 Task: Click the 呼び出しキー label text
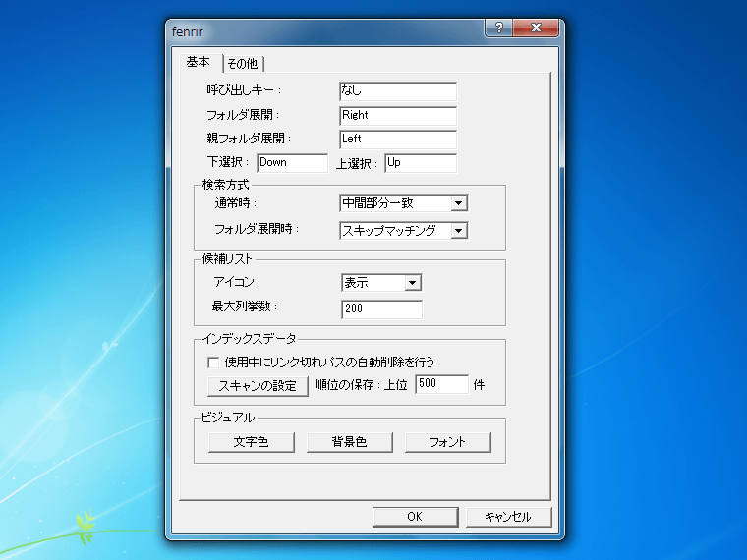[244, 90]
